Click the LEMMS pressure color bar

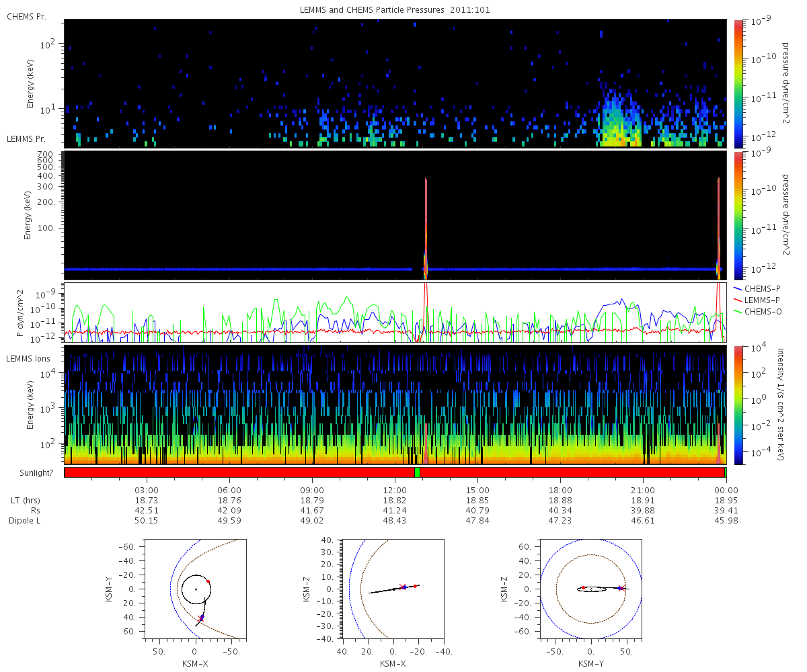click(737, 215)
